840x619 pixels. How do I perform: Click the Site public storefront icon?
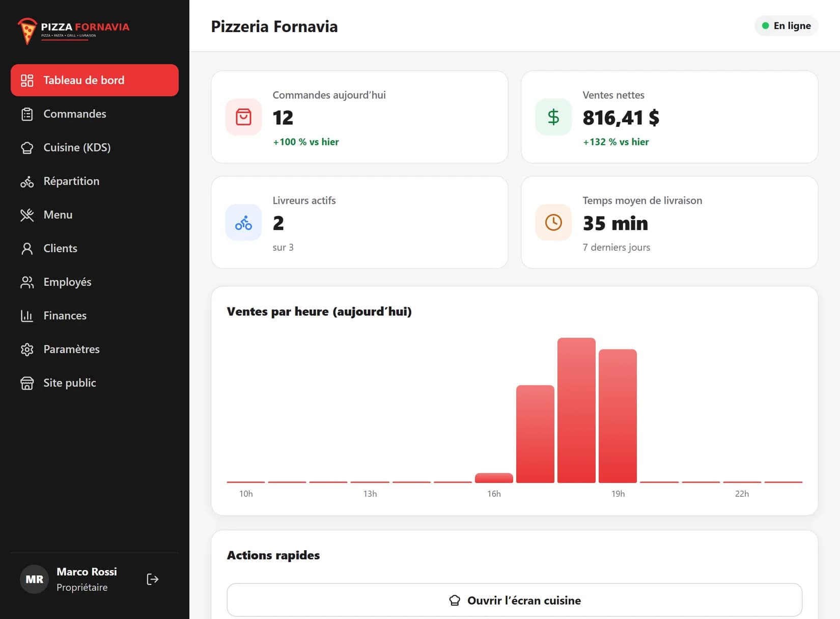27,383
